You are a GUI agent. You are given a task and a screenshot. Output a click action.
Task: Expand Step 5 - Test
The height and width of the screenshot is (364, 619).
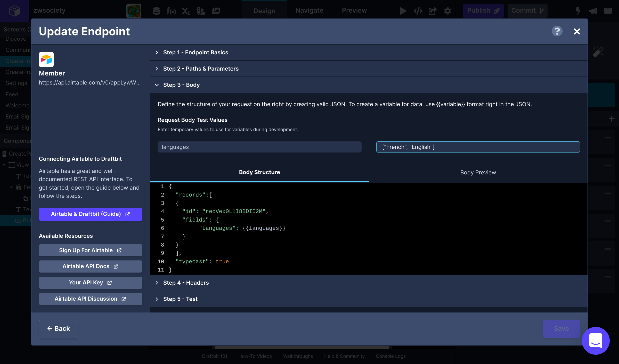click(x=369, y=299)
